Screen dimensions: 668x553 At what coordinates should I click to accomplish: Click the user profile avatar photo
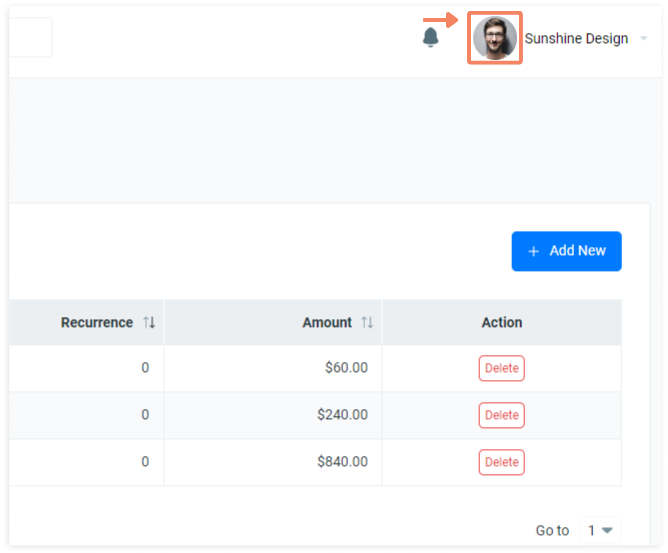click(495, 38)
